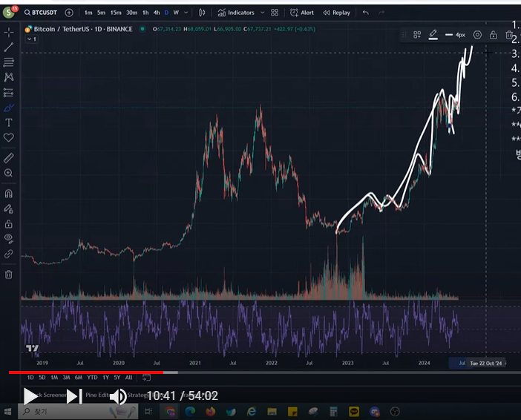This screenshot has height=420, width=521.
Task: Play the video
Action: (x=30, y=396)
